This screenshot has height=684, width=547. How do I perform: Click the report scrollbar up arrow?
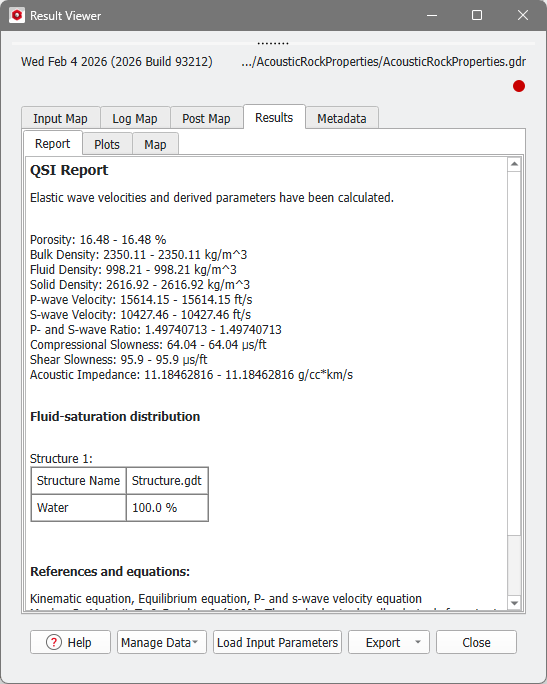click(x=514, y=164)
